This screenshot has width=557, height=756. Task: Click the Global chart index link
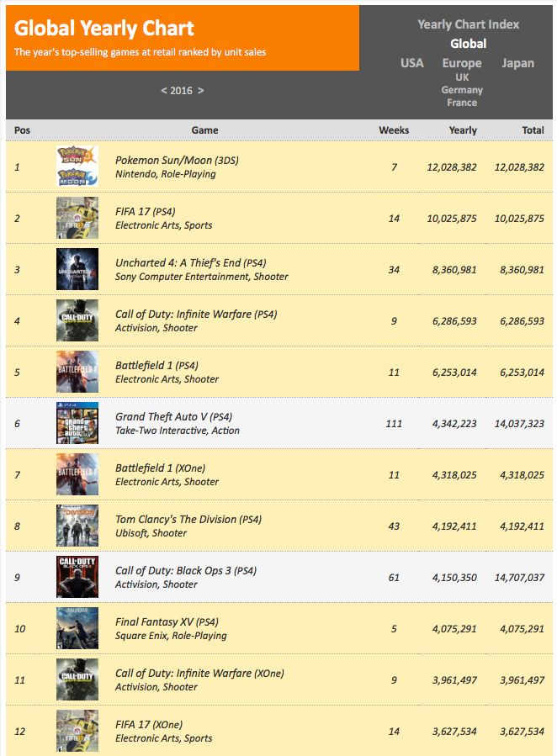tap(468, 44)
